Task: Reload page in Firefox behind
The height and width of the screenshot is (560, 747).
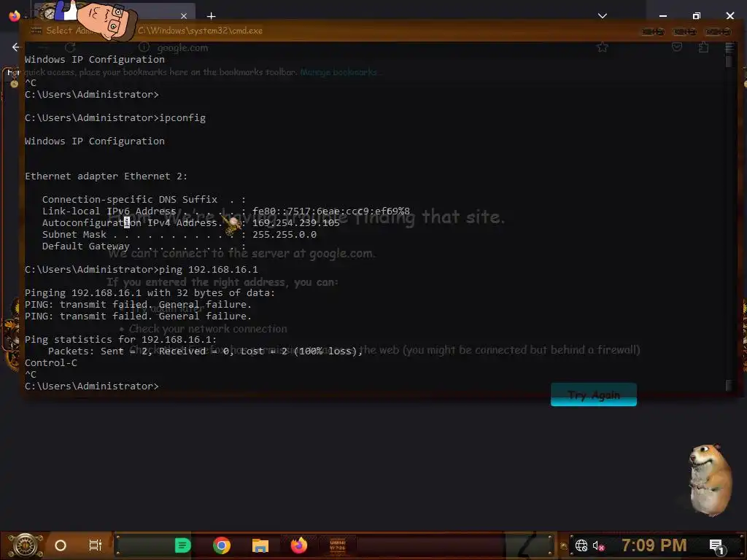Action: coord(70,47)
